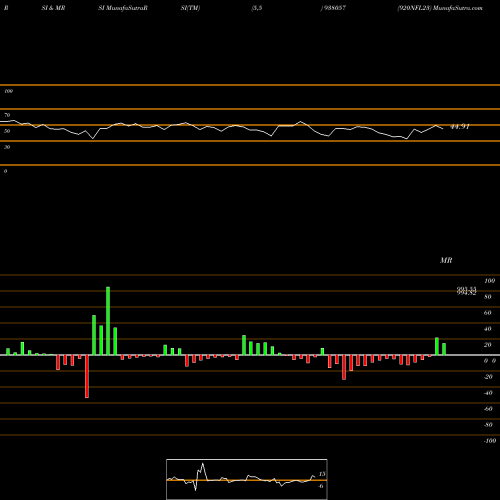Image resolution: width=500 pixels, height=500 pixels.
Task: Click the overlapping price label near MR 80
Action: (x=466, y=291)
